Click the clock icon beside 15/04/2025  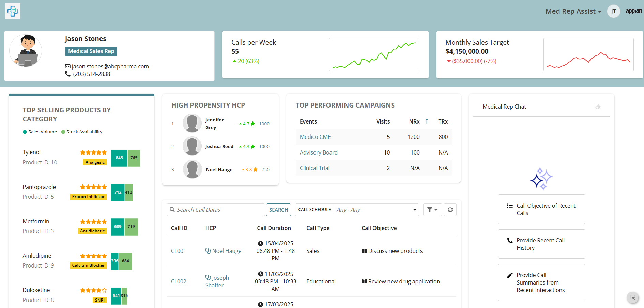pyautogui.click(x=261, y=244)
